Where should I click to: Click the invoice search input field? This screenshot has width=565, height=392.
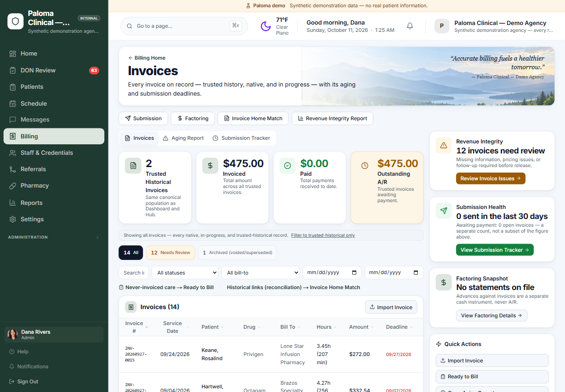134,273
